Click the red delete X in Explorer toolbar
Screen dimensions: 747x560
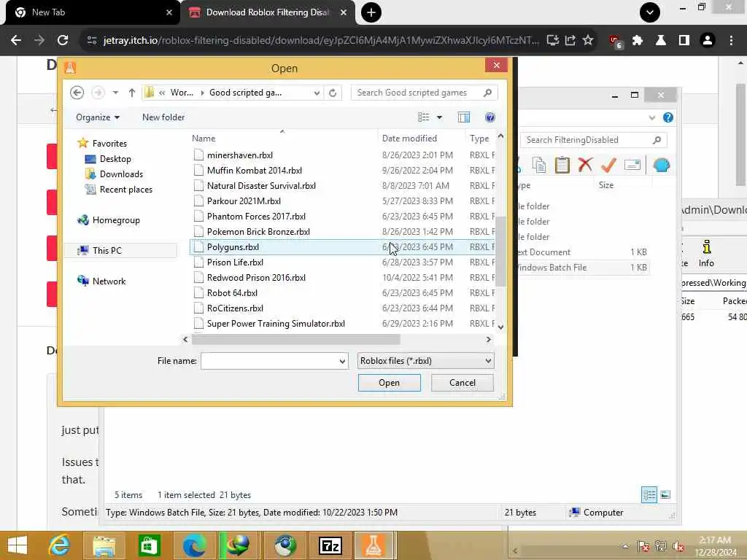[x=585, y=165]
